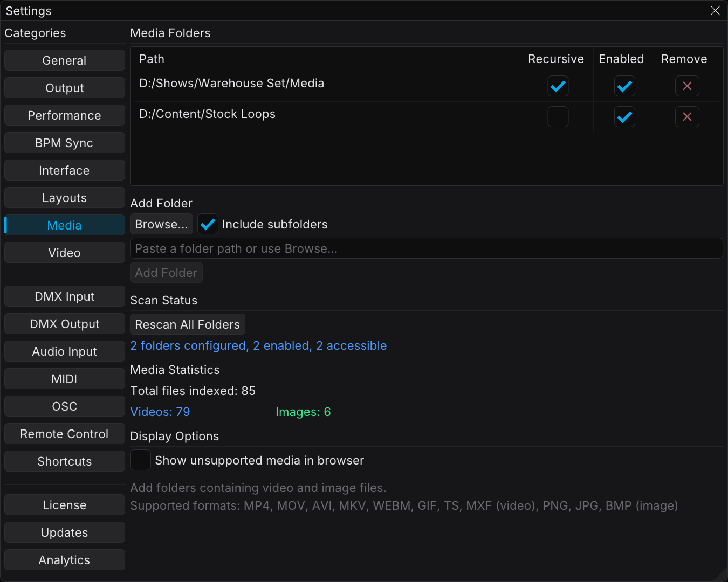728x582 pixels.
Task: Go to the Updates category
Action: 65,532
